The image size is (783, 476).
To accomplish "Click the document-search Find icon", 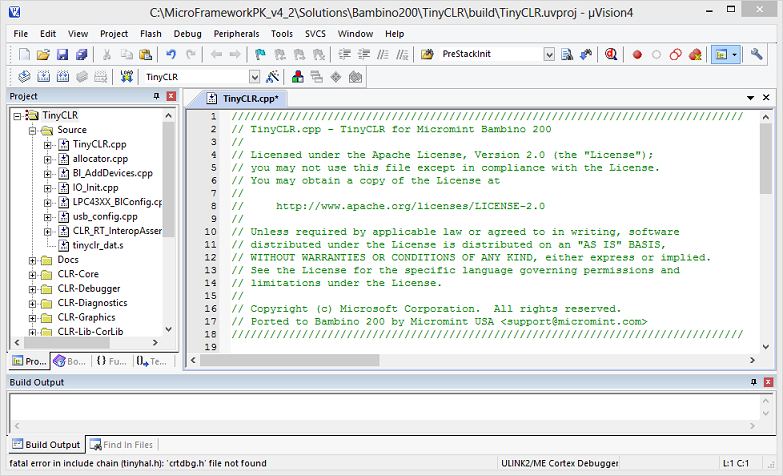I will 567,54.
